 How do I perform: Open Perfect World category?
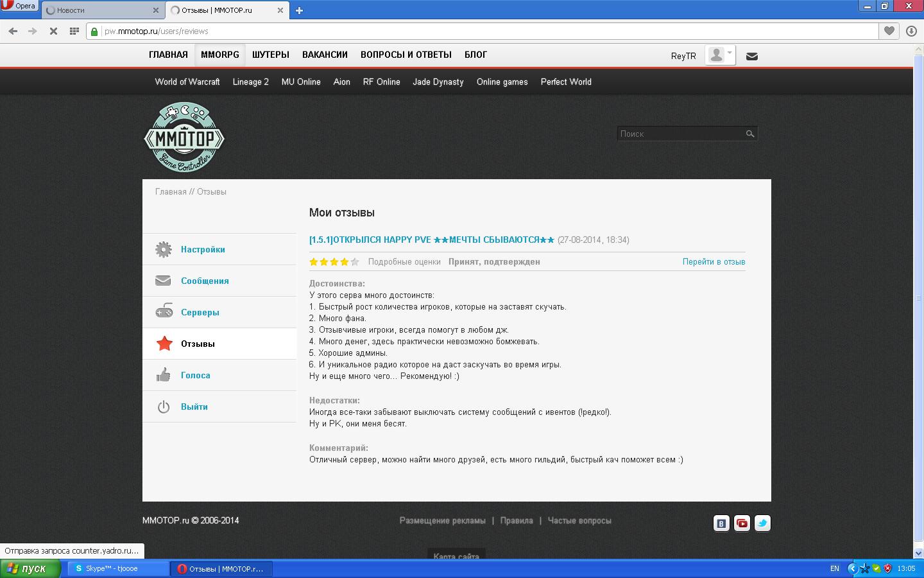(x=566, y=82)
